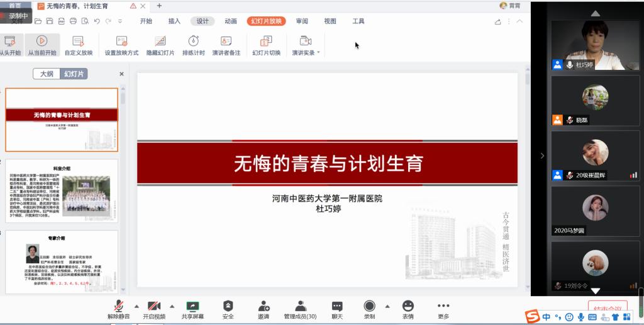Switch to the 大纲 (Outline) panel tab
Screen dimensions: 644x325
coord(47,74)
